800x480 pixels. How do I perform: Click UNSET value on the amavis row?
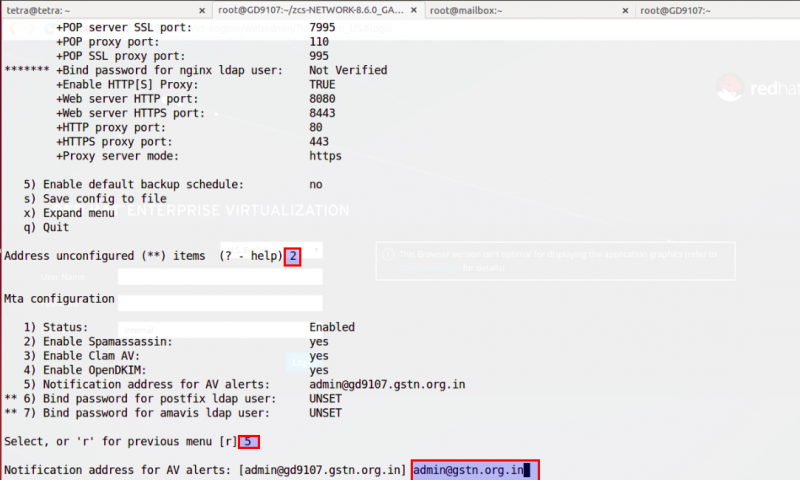coord(325,413)
